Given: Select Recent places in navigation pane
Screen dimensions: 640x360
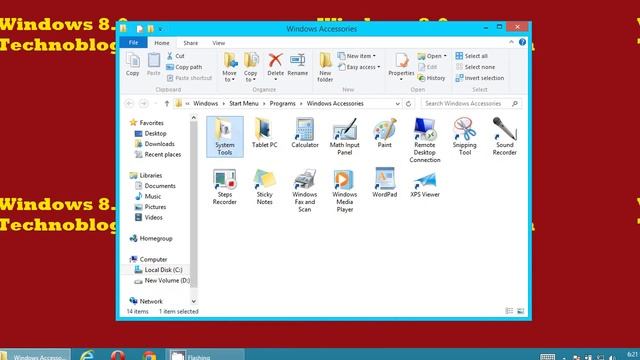Looking at the screenshot, I should pos(158,155).
